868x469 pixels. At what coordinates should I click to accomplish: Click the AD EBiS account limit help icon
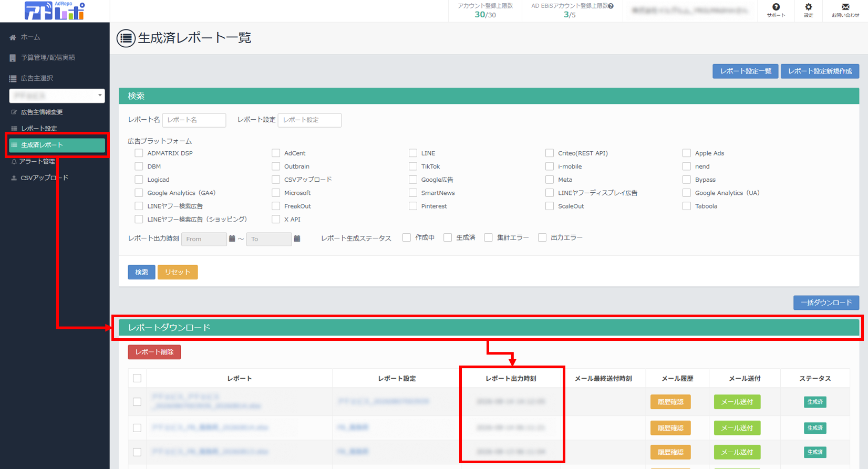point(611,6)
